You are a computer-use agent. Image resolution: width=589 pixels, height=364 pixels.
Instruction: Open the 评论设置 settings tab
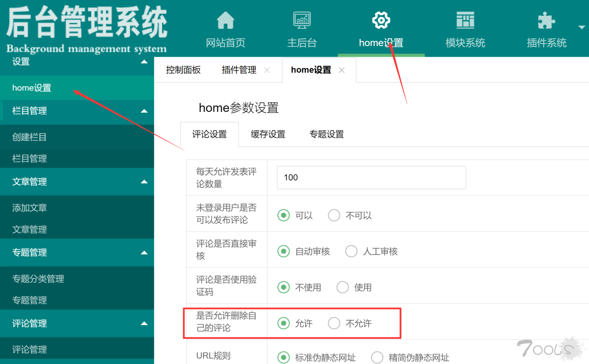coord(209,134)
